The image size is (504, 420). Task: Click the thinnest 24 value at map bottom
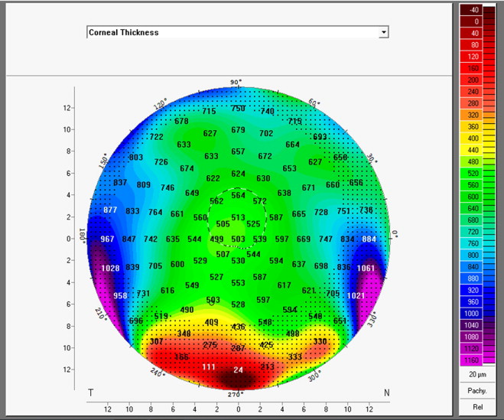(238, 370)
